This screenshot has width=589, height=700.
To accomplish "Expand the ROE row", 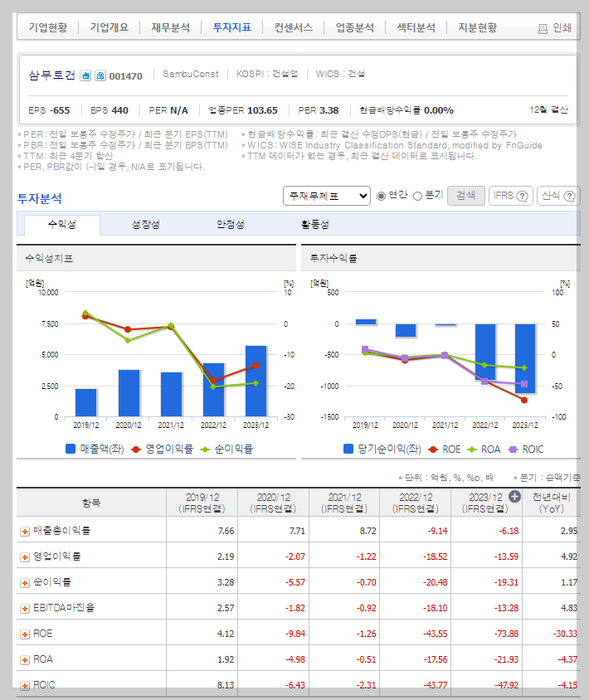I will (x=25, y=634).
